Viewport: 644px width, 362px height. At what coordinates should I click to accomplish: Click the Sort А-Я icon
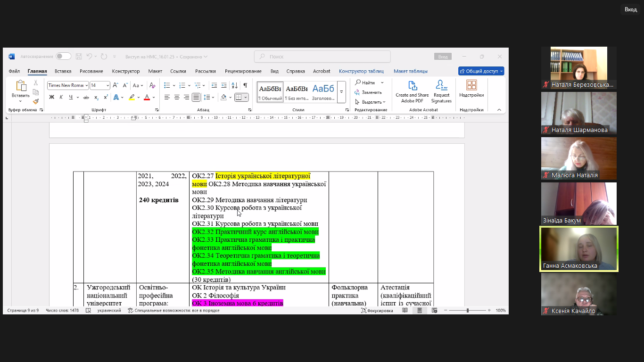tap(235, 85)
